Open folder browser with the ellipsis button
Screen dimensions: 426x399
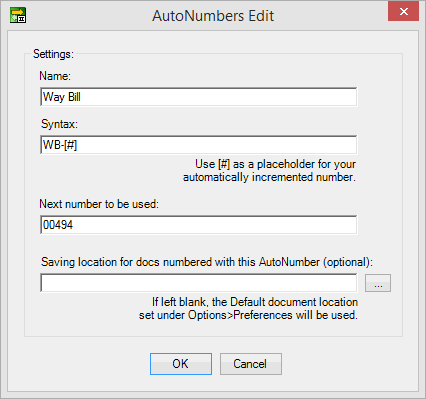(378, 283)
